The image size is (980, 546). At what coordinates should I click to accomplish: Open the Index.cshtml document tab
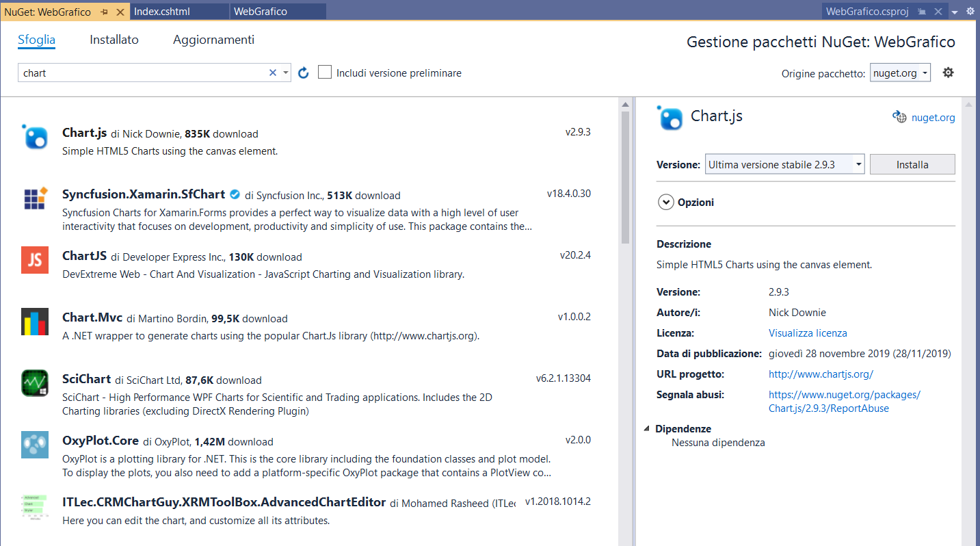point(179,12)
